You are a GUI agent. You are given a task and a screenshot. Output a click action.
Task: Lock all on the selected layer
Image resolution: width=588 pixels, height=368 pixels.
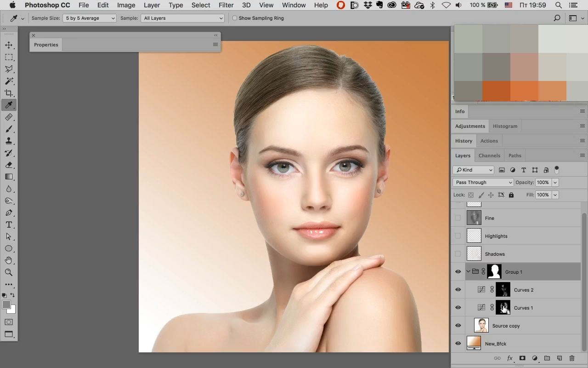tap(511, 195)
